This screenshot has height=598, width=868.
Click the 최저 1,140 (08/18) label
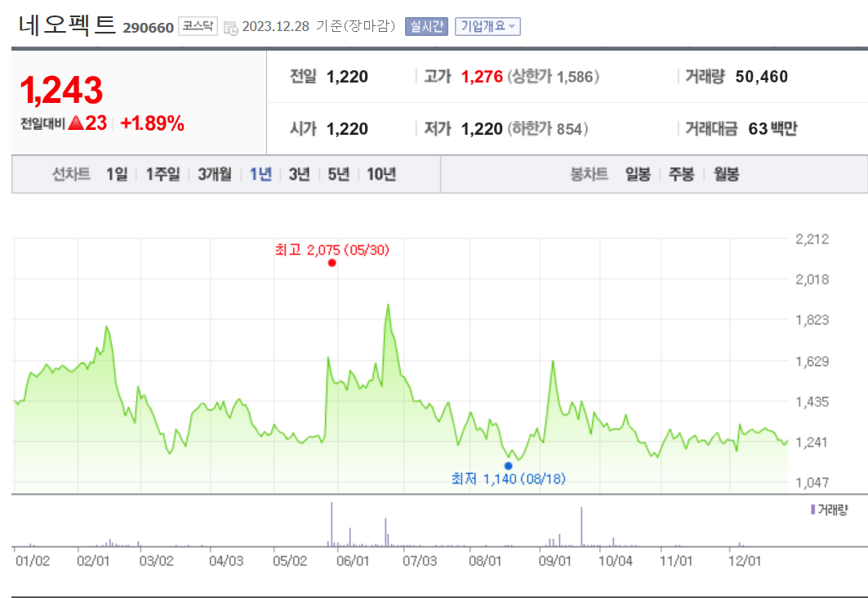[x=508, y=479]
